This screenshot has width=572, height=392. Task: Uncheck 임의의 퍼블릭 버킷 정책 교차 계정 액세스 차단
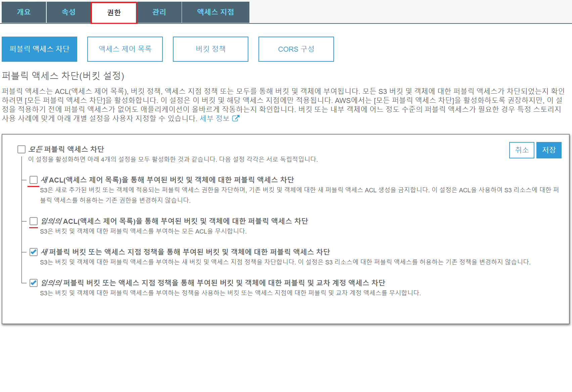34,283
